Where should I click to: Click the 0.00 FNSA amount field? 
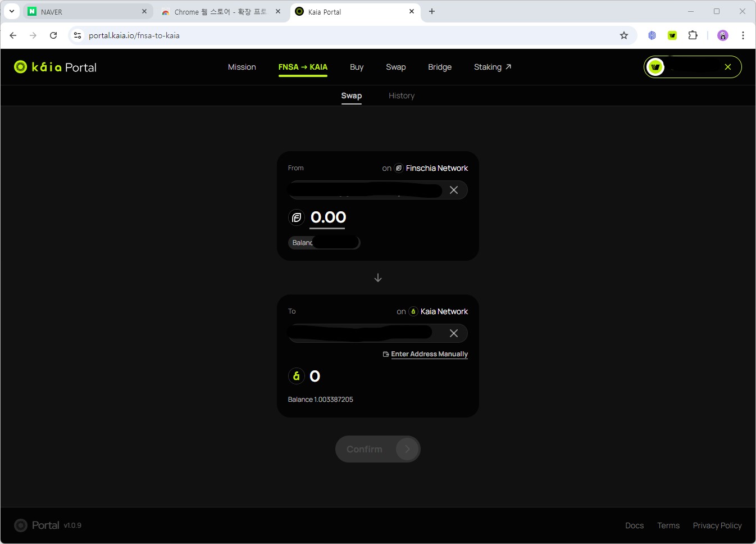pyautogui.click(x=328, y=217)
